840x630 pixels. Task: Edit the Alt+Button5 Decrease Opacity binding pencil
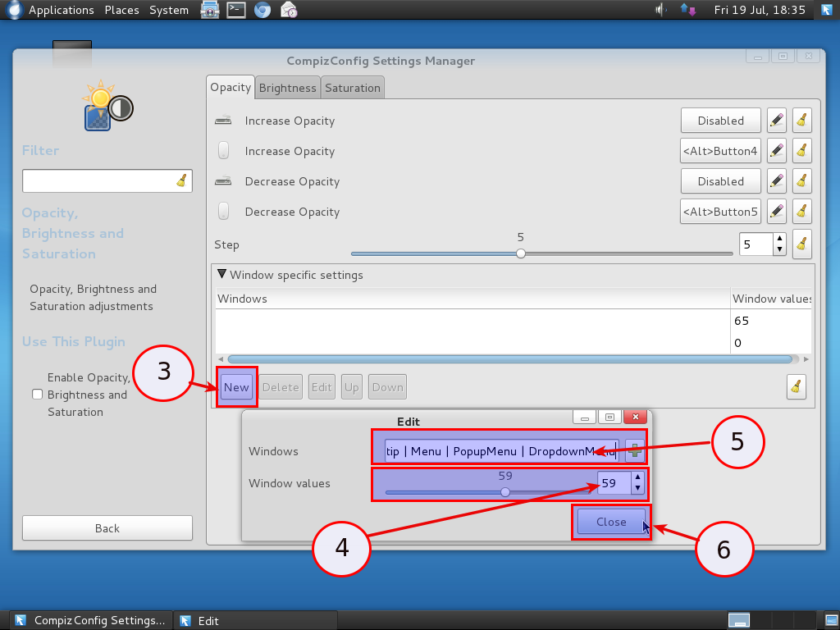pyautogui.click(x=776, y=212)
